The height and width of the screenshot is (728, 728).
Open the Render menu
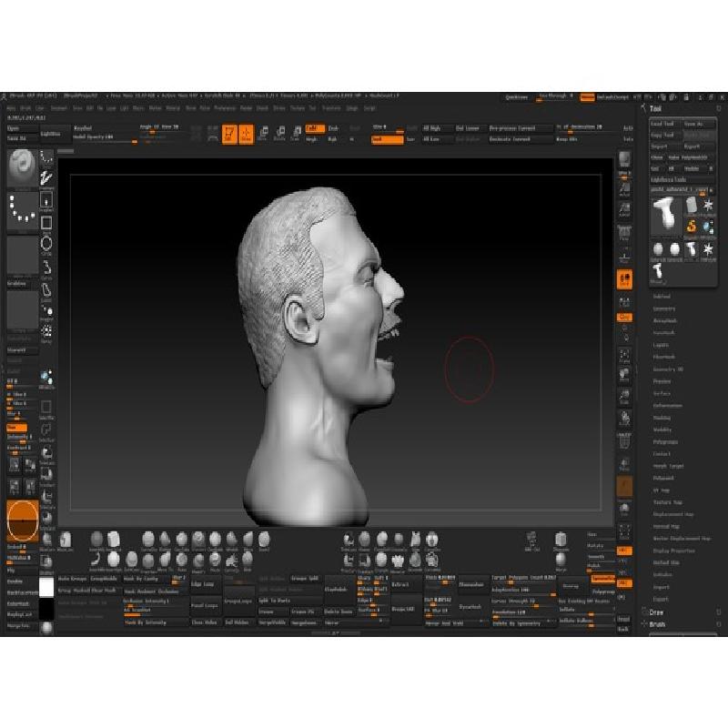(x=246, y=108)
